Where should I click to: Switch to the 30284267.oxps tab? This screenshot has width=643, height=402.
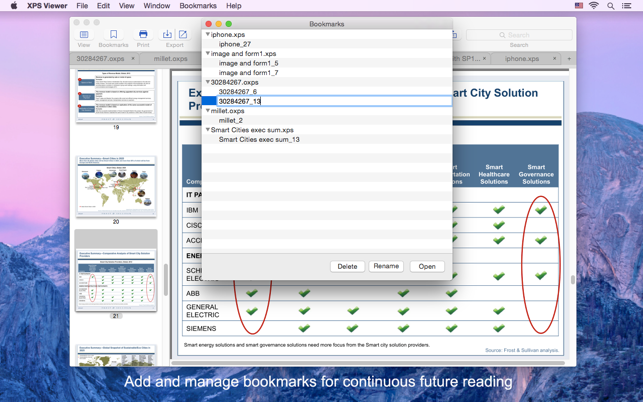click(x=100, y=59)
